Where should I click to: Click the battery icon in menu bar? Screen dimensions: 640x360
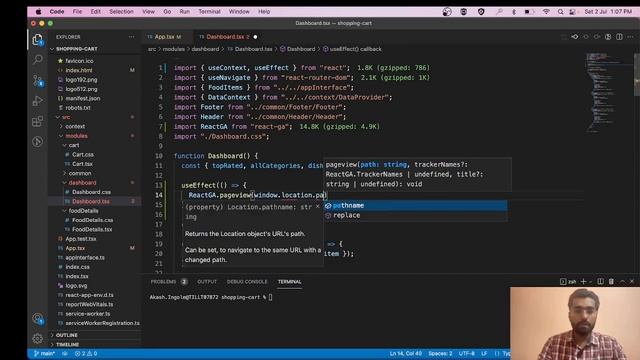(x=529, y=12)
